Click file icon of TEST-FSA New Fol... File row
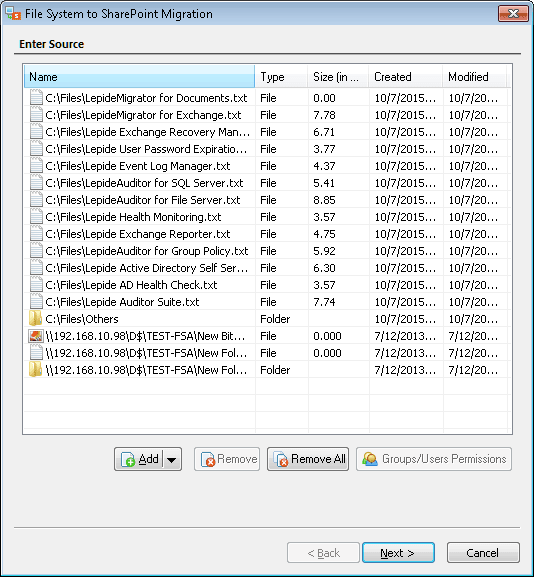The width and height of the screenshot is (534, 577). coord(36,353)
